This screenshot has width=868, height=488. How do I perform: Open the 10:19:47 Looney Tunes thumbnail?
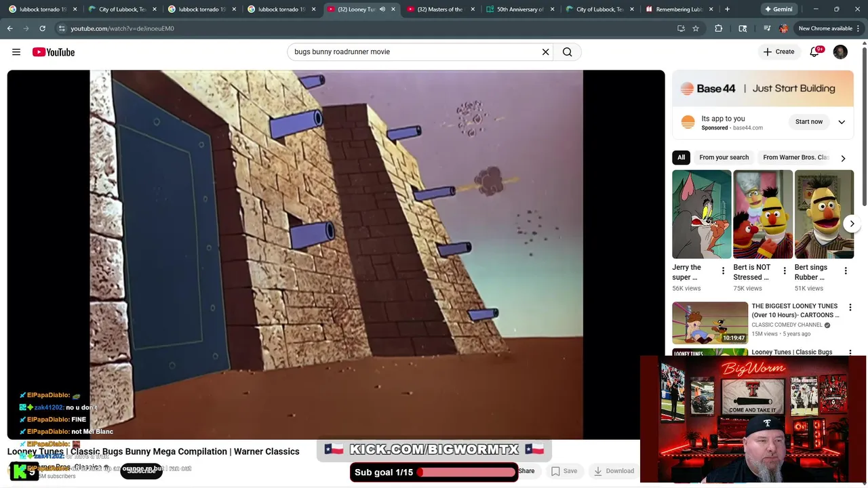tap(710, 323)
